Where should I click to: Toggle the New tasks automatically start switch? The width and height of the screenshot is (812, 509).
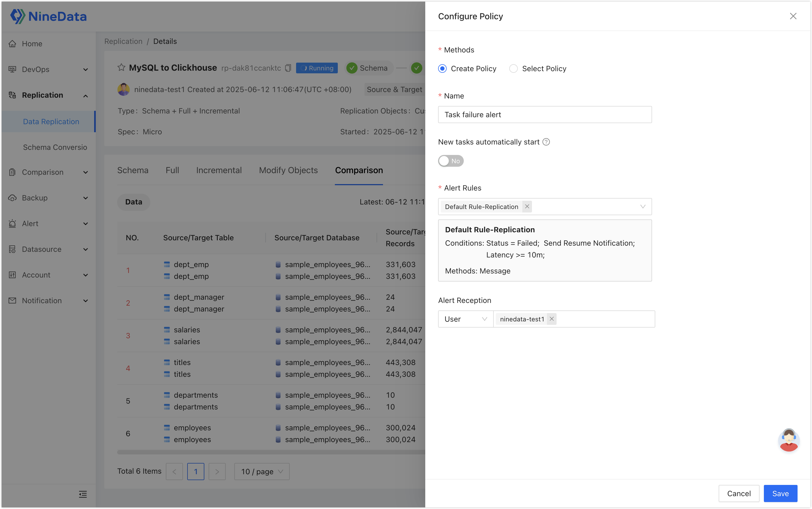pyautogui.click(x=451, y=161)
